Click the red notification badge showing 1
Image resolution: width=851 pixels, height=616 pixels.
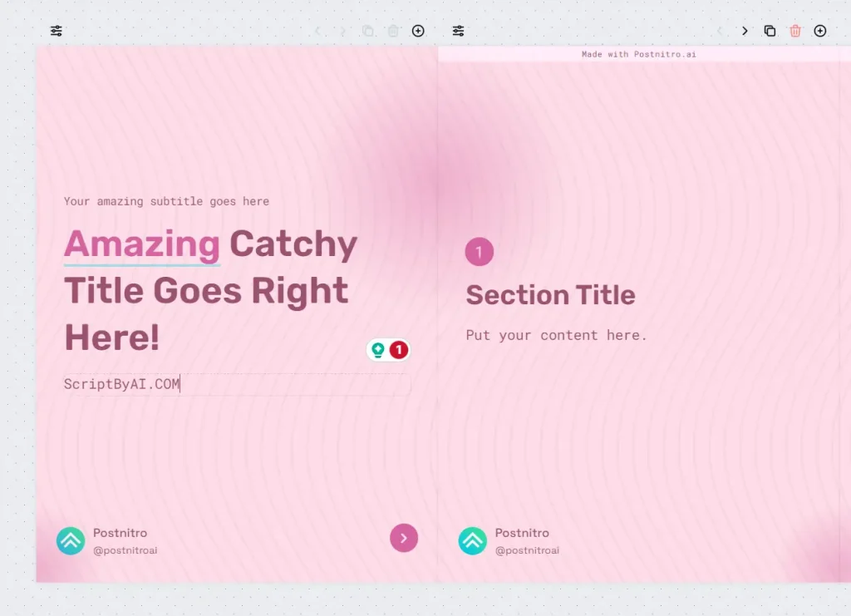396,350
